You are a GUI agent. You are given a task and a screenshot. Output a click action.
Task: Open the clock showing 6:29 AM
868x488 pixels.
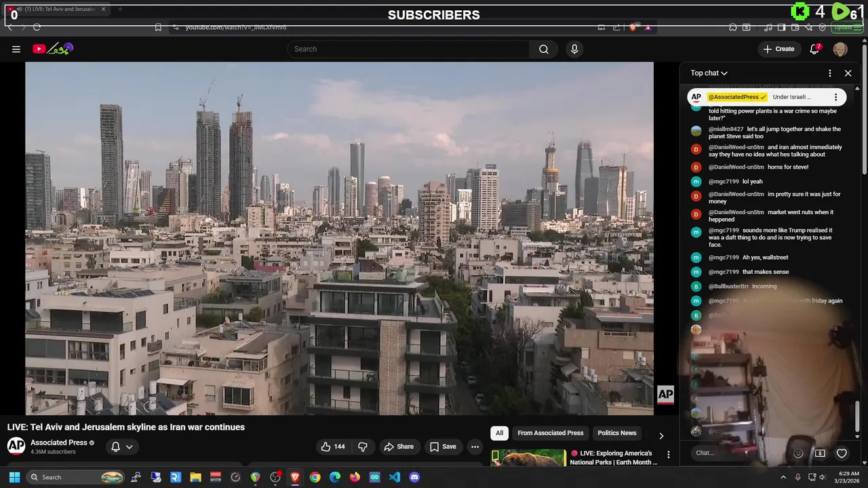[x=848, y=477]
